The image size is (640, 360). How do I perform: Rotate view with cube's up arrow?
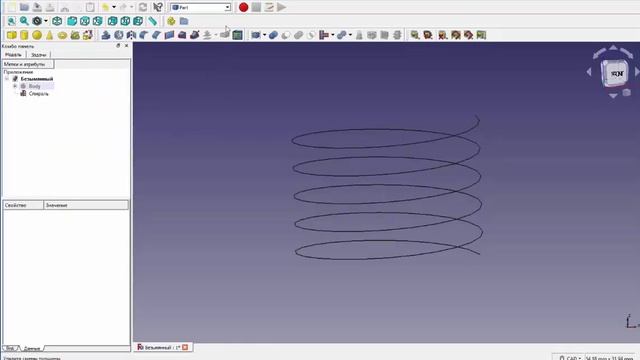coord(613,48)
